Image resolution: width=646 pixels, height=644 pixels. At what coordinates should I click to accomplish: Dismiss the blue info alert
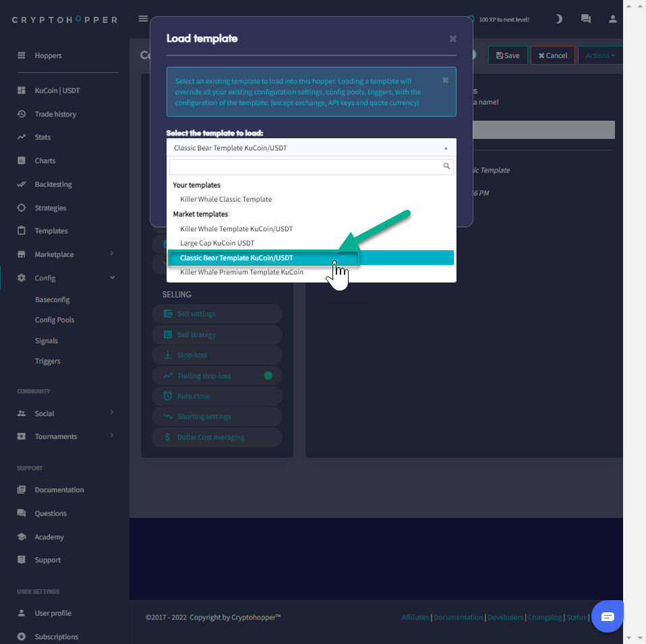445,80
